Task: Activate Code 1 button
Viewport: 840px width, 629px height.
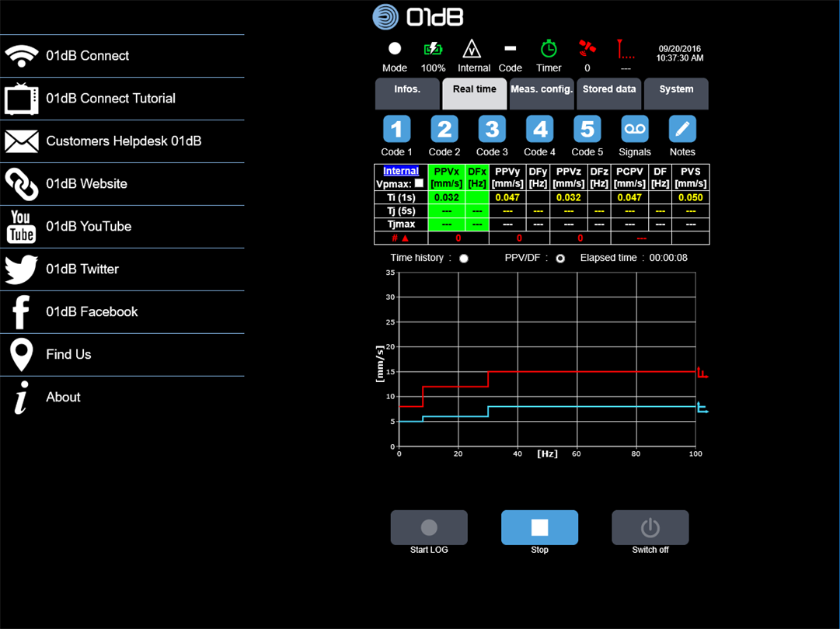Action: point(396,129)
